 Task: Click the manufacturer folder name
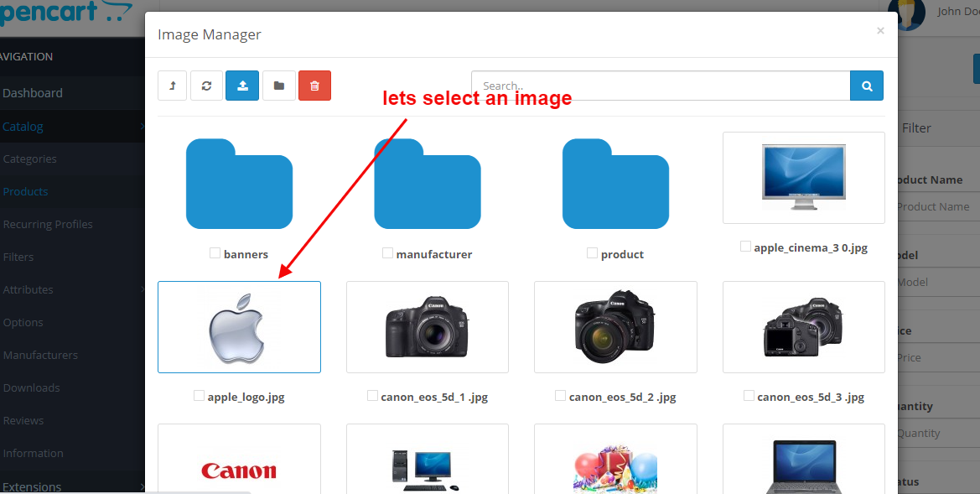(x=434, y=254)
